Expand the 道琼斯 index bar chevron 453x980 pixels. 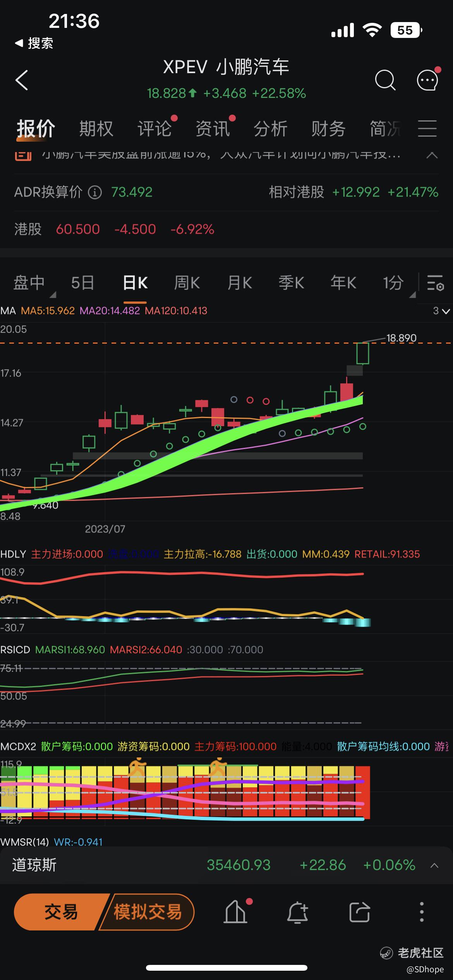click(x=434, y=865)
